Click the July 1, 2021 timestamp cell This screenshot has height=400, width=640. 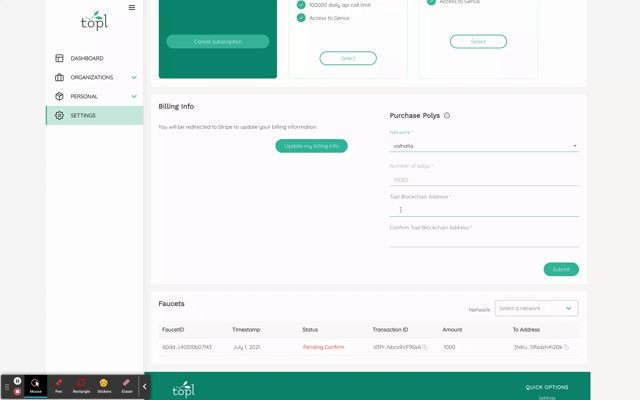(x=246, y=347)
